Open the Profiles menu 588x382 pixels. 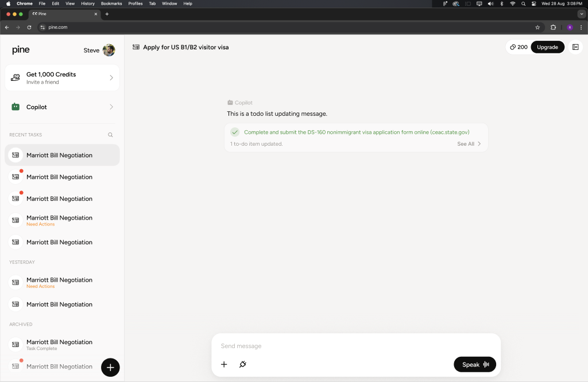click(136, 3)
